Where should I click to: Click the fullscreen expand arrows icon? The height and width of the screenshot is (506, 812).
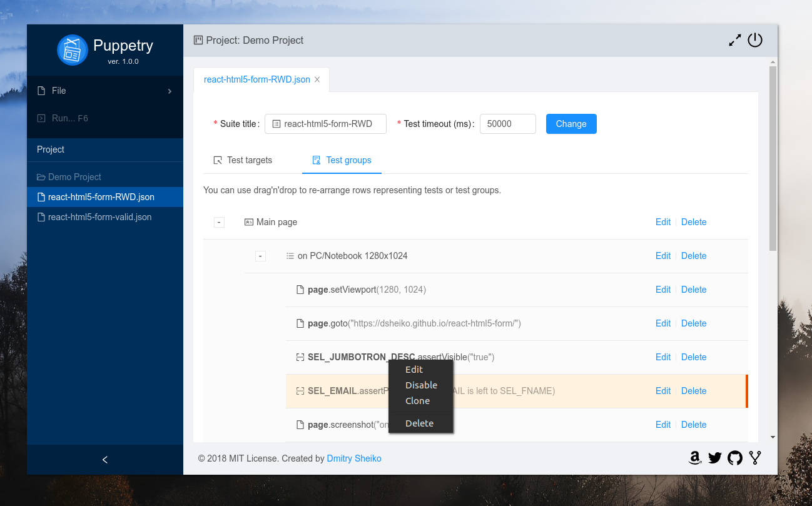point(735,39)
